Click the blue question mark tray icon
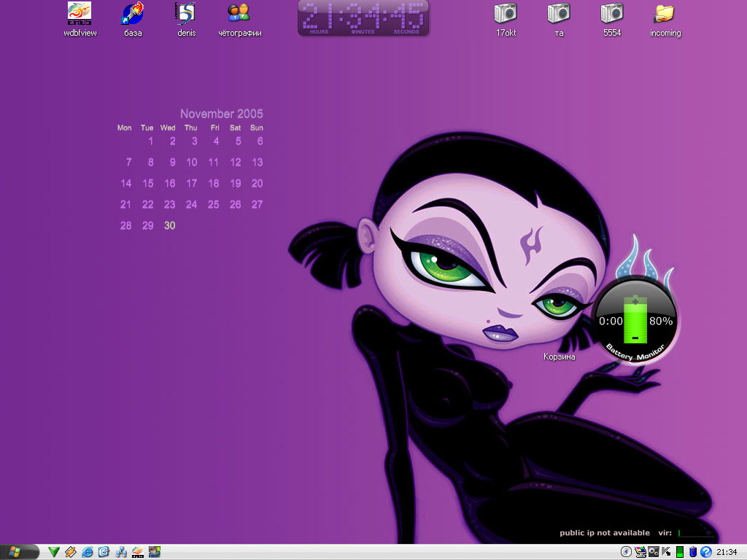 click(706, 552)
